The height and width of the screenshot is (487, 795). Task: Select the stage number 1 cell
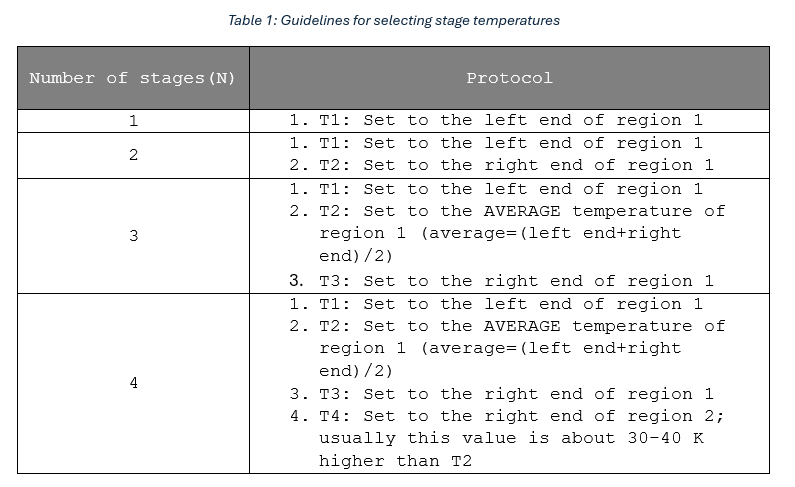[x=133, y=121]
